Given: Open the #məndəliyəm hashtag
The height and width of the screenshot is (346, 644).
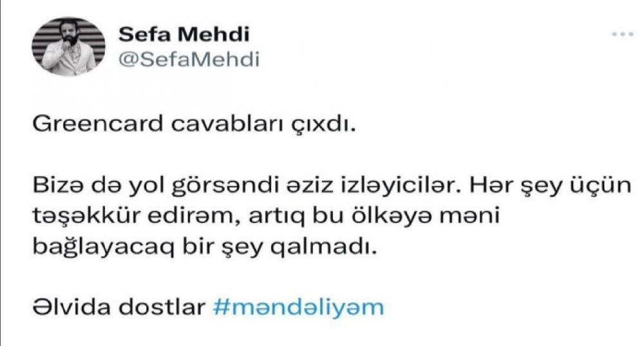Looking at the screenshot, I should pyautogui.click(x=297, y=307).
